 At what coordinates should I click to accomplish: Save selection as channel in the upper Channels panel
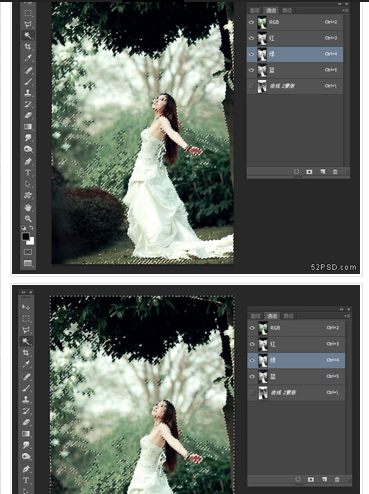[309, 172]
